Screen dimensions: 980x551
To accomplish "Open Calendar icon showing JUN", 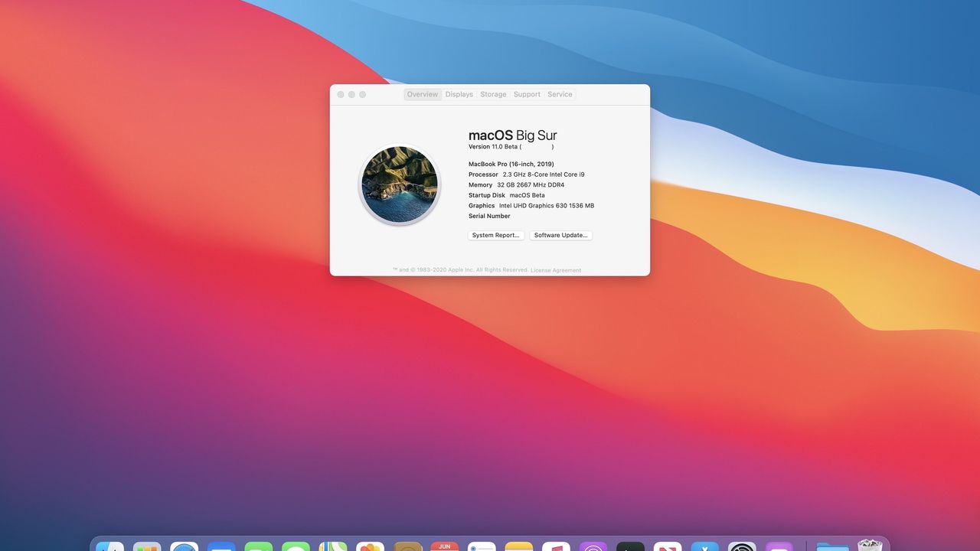I will click(444, 546).
